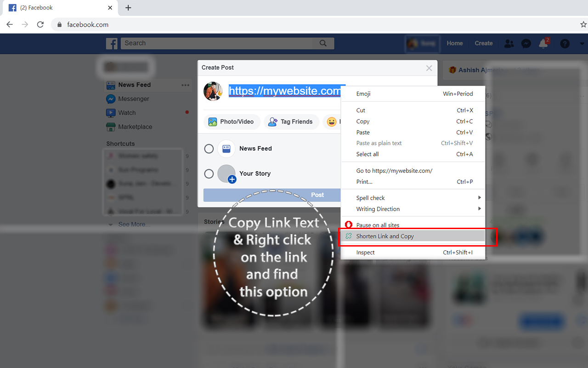This screenshot has width=588, height=368.
Task: Select Inspect from the context menu
Action: (365, 252)
